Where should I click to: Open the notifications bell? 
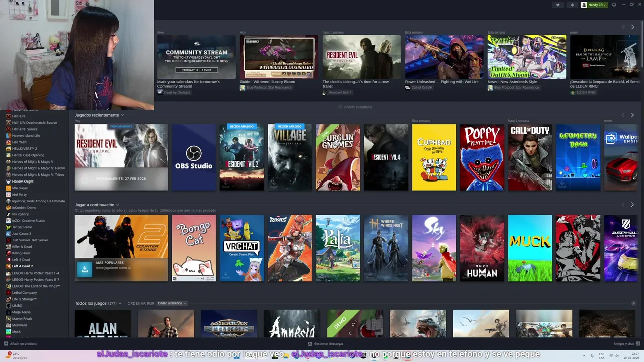coord(572,5)
